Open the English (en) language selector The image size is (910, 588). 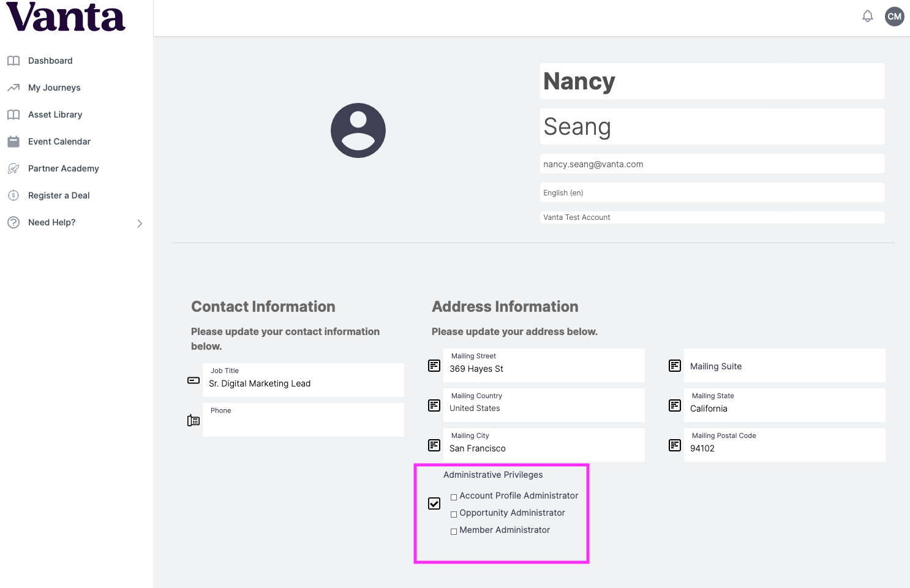click(712, 192)
